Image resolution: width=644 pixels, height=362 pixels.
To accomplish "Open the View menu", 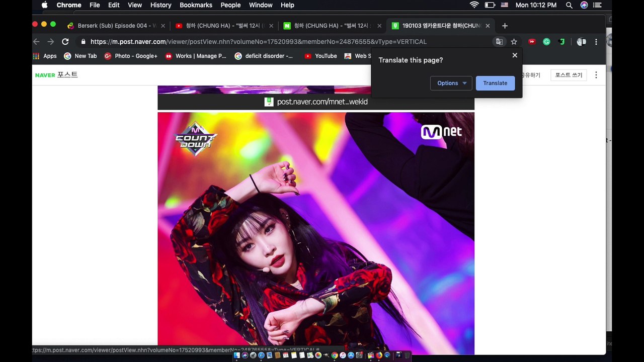I will click(x=135, y=5).
